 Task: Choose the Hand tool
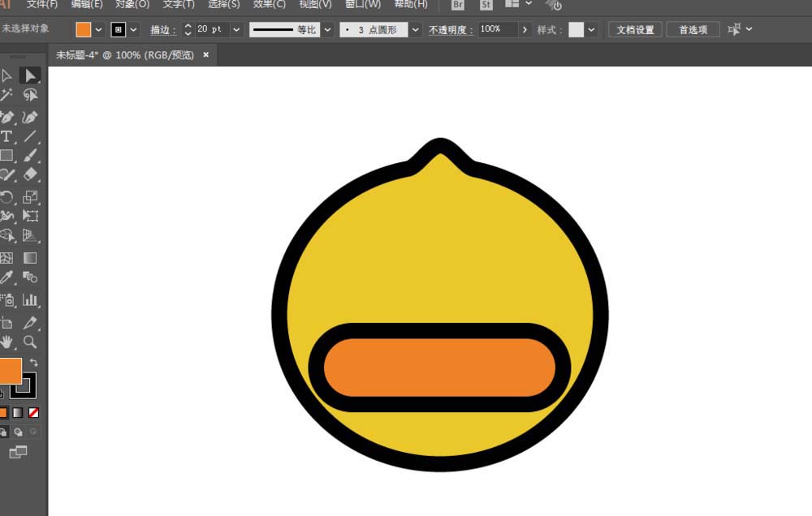click(x=6, y=342)
